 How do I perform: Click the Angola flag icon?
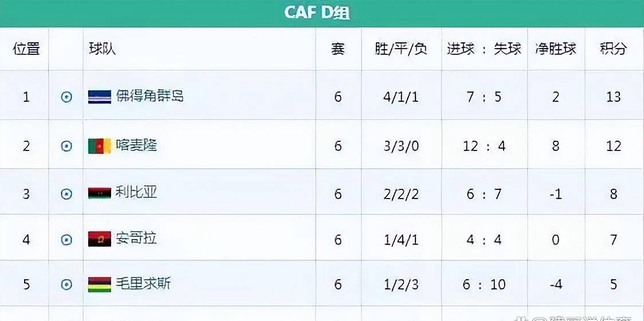pyautogui.click(x=99, y=239)
